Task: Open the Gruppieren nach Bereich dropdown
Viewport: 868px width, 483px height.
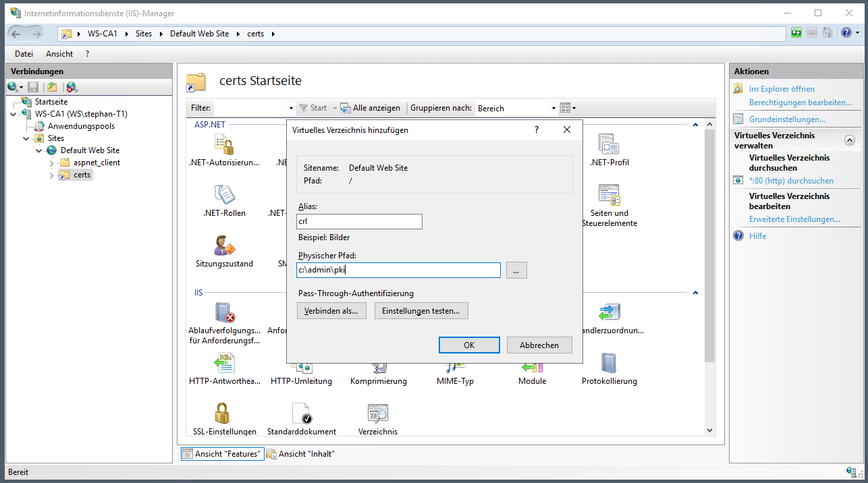Action: [553, 108]
